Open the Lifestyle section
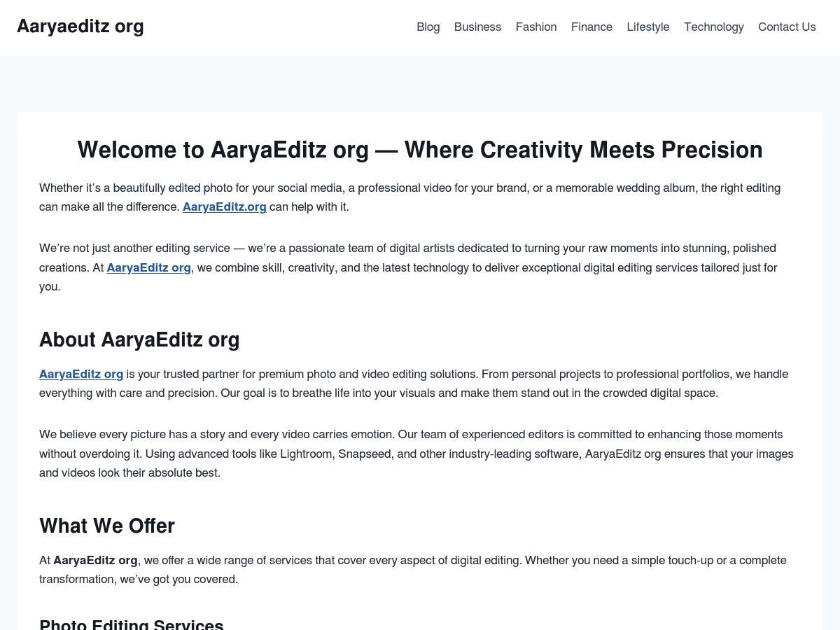This screenshot has height=630, width=840. pyautogui.click(x=648, y=27)
